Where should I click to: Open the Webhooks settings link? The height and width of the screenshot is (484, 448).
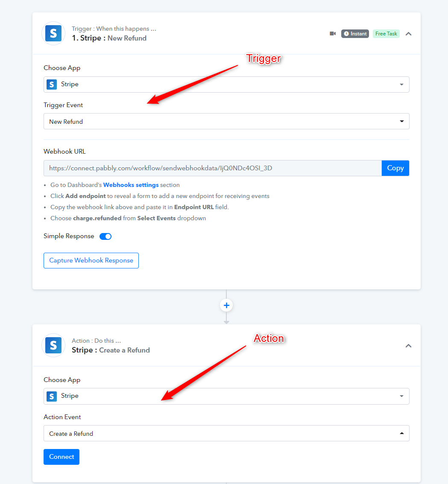pyautogui.click(x=131, y=185)
